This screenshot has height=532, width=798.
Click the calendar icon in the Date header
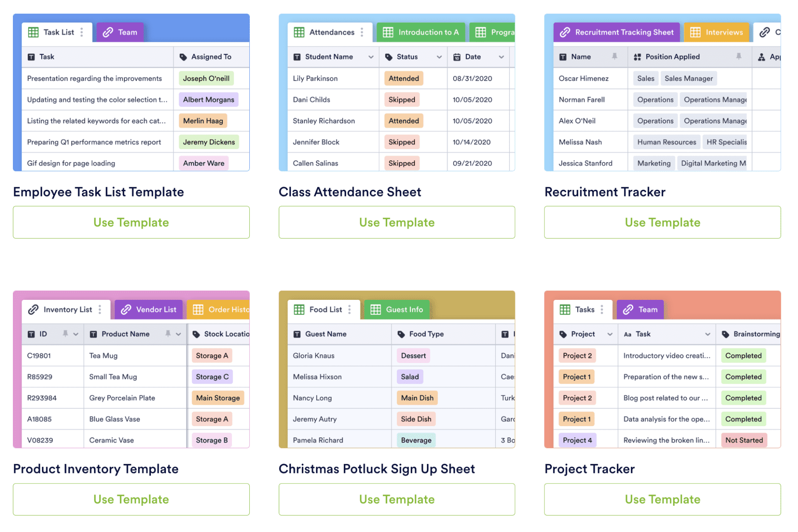coord(457,57)
